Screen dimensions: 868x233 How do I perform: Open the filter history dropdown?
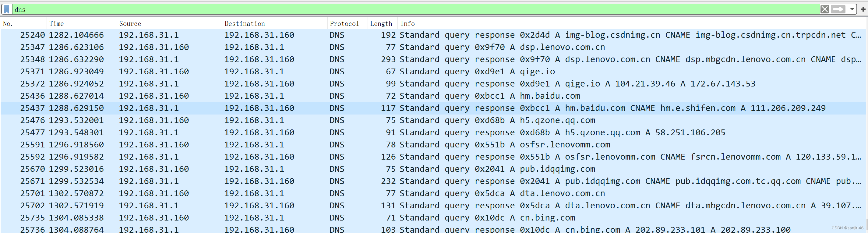tap(852, 9)
